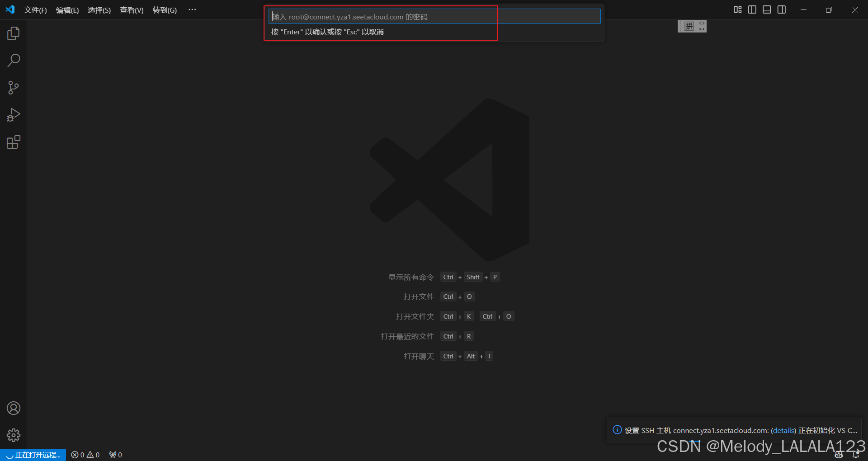Focus the SSH password input field
This screenshot has width=868, height=461.
click(x=434, y=17)
